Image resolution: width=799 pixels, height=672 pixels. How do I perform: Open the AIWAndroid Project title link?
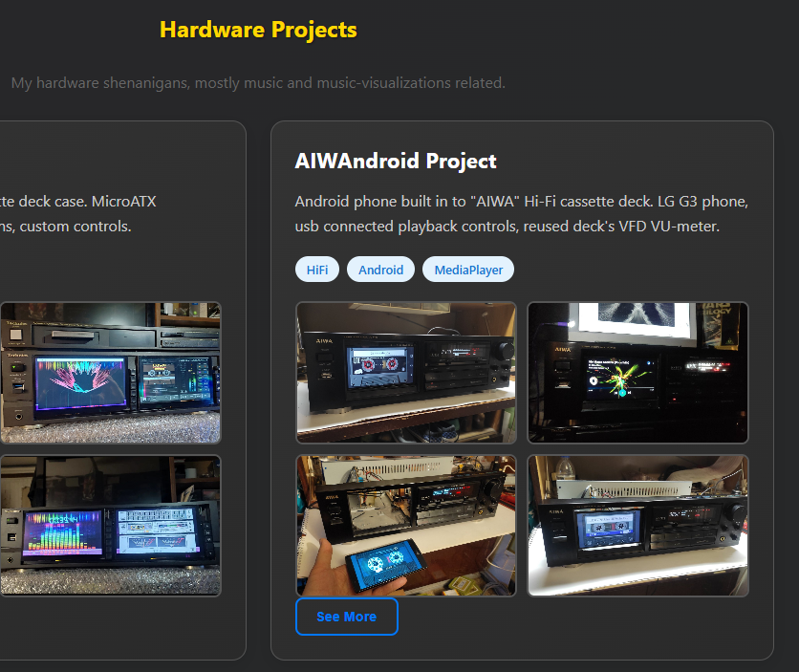(x=396, y=161)
